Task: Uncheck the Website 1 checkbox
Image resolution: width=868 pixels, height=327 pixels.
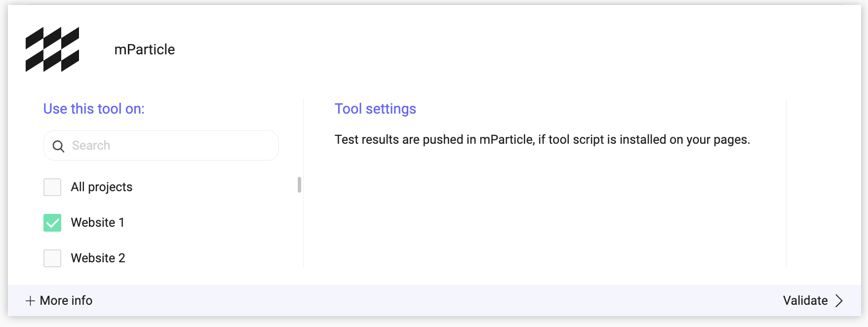Action: [x=52, y=223]
